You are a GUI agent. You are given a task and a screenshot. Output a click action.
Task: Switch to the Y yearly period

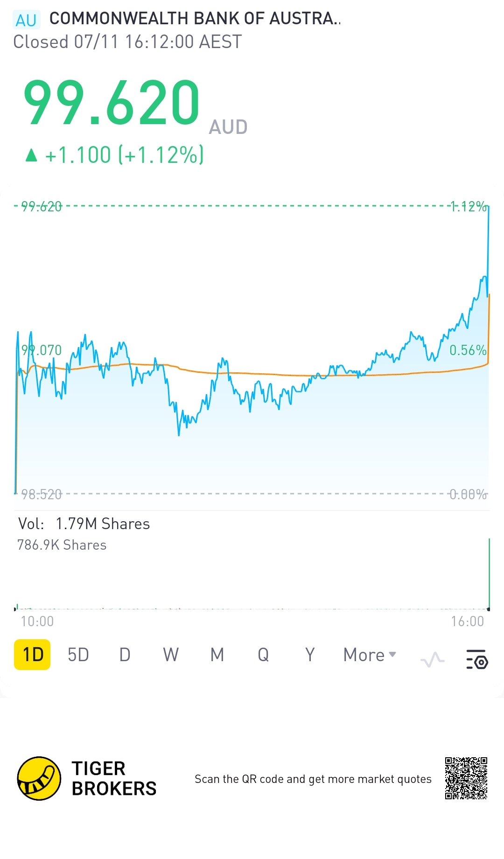click(310, 655)
